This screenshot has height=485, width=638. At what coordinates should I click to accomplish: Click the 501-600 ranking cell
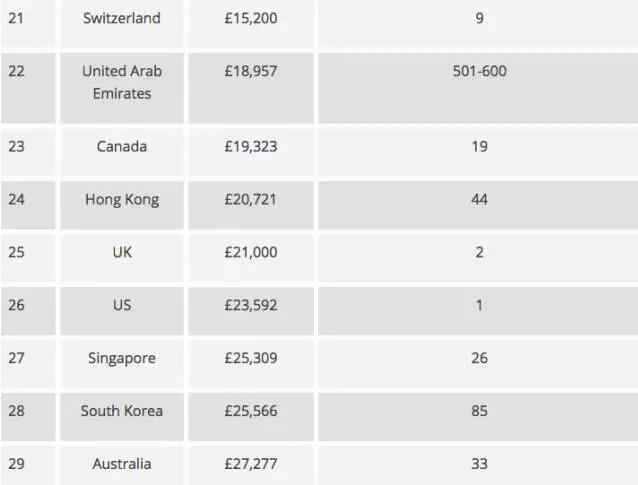tap(478, 88)
